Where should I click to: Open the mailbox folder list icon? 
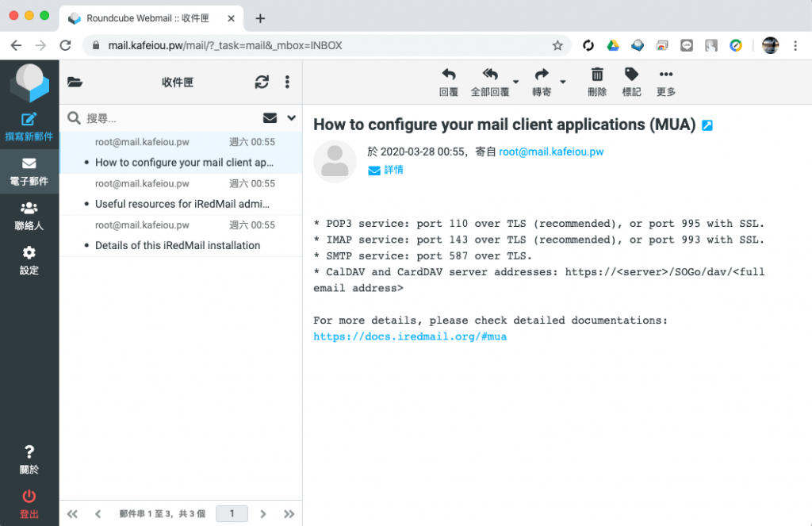75,82
